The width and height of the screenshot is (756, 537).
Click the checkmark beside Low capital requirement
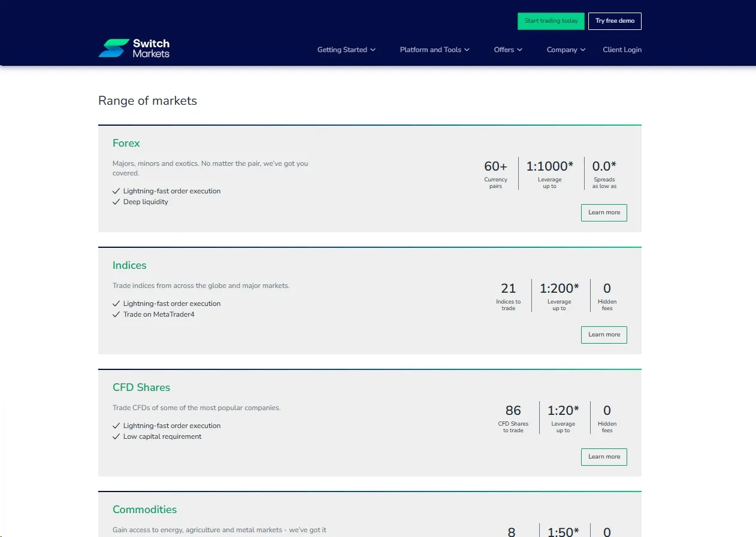pos(116,436)
